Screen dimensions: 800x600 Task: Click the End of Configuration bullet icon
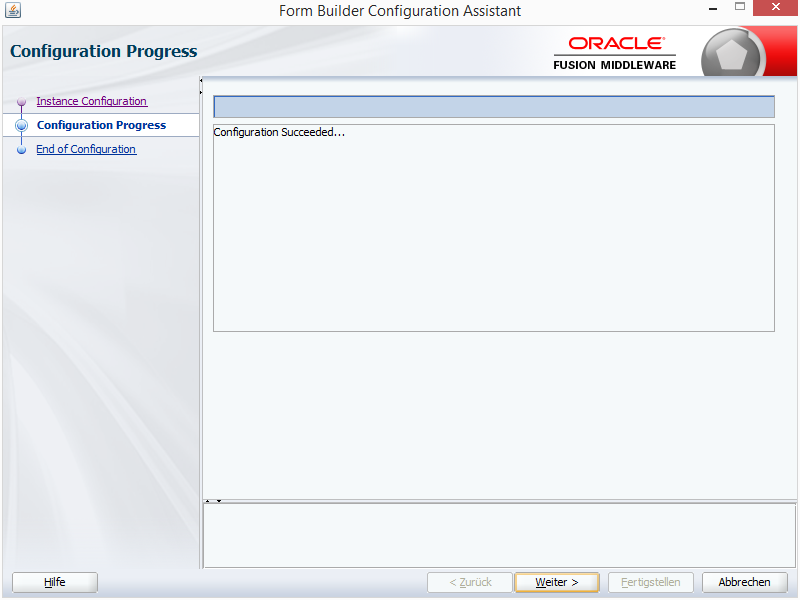(21, 149)
